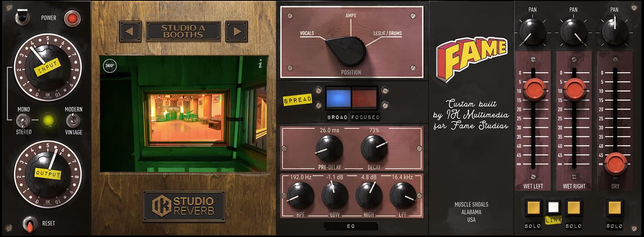The width and height of the screenshot is (644, 237).
Task: Click the Pre-Delay knob
Action: click(329, 148)
